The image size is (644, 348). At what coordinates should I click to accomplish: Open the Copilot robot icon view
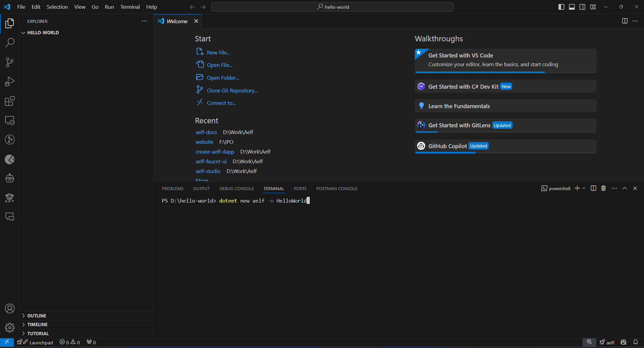(10, 178)
